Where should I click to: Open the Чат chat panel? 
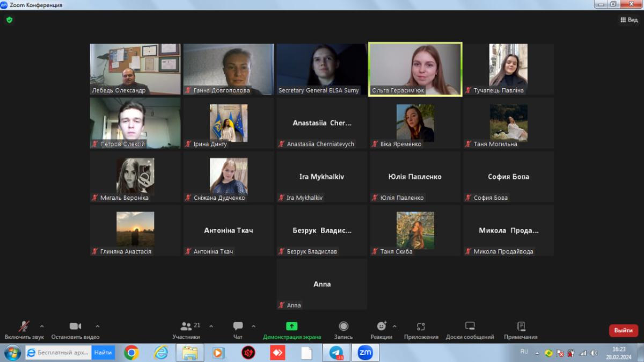(238, 330)
